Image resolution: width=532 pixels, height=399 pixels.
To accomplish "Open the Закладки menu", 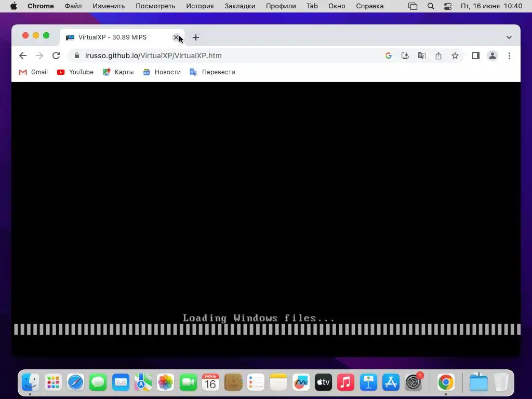I will 240,6.
